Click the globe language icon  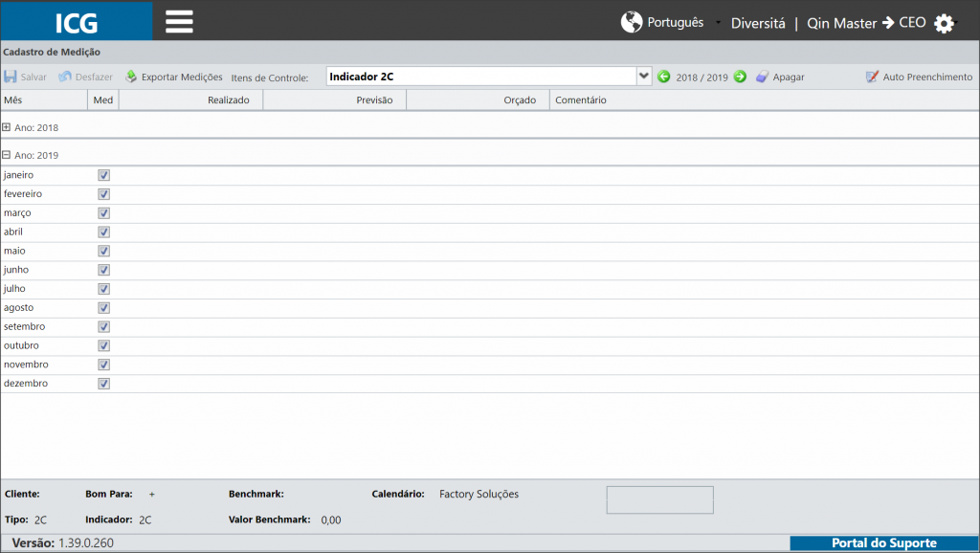632,22
